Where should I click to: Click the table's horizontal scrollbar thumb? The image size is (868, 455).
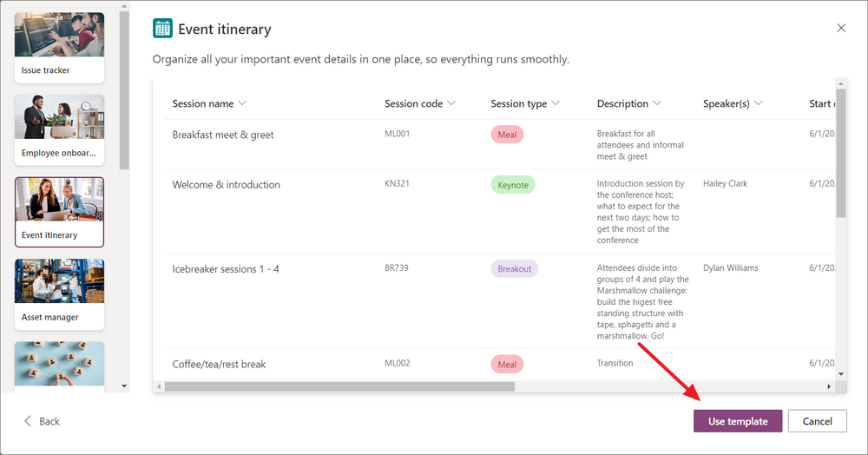(339, 386)
